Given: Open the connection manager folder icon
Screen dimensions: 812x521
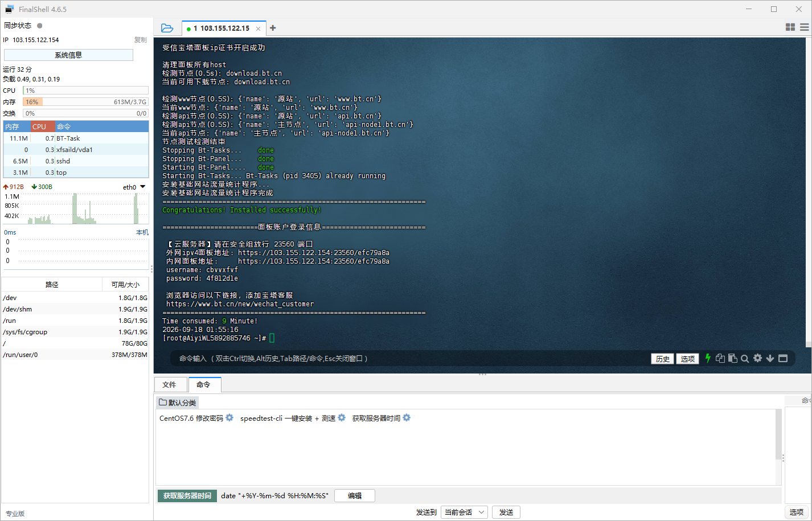Looking at the screenshot, I should pyautogui.click(x=167, y=28).
